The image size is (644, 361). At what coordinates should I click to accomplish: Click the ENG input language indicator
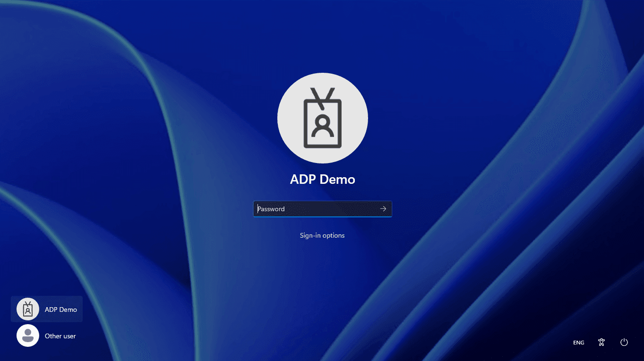pyautogui.click(x=578, y=343)
